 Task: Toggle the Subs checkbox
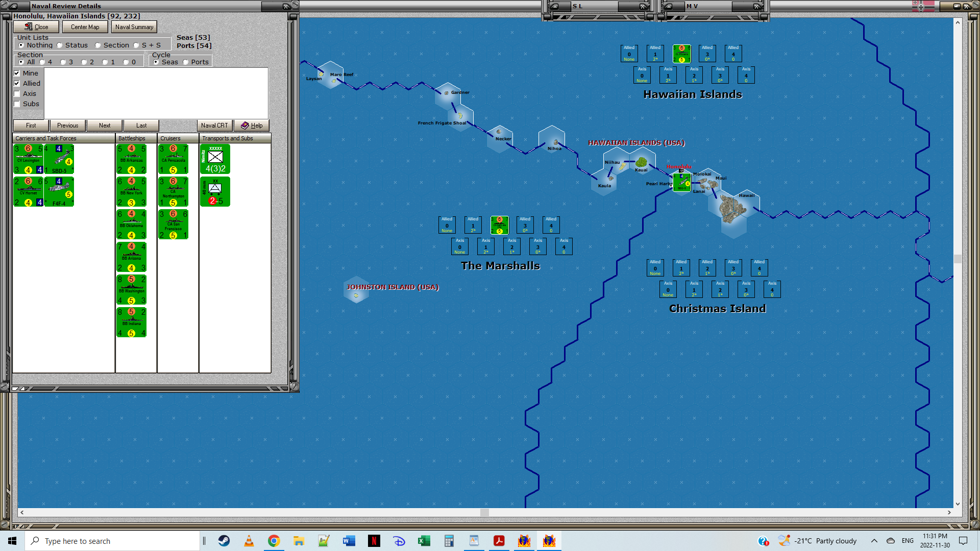point(17,104)
